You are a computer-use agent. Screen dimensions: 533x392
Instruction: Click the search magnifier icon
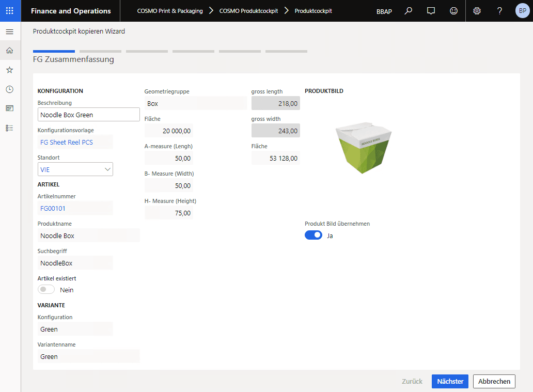409,11
